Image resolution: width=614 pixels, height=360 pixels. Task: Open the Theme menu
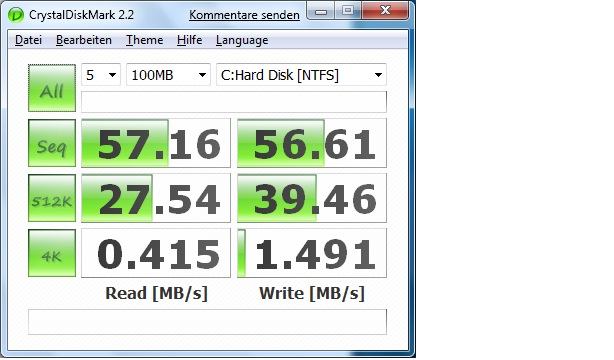click(144, 40)
